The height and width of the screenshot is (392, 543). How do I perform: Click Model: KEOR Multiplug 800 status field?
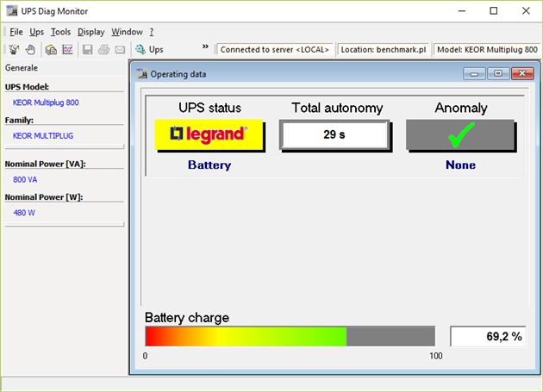pyautogui.click(x=487, y=49)
